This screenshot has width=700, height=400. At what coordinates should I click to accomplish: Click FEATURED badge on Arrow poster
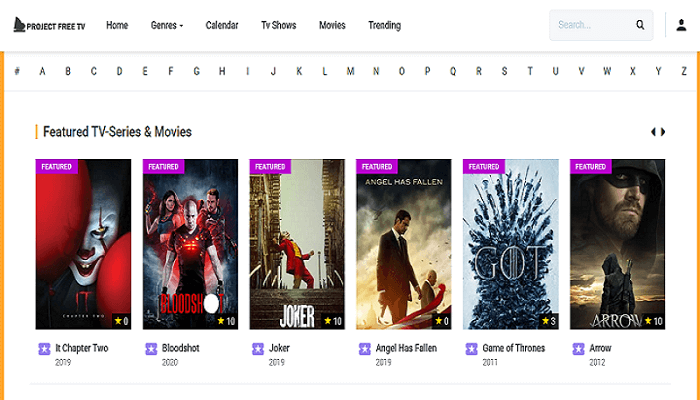(x=591, y=167)
